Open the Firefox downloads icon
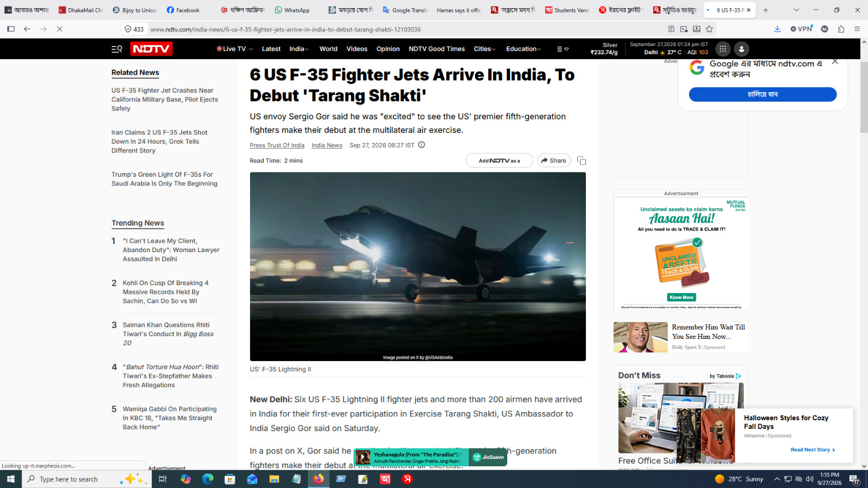Image resolution: width=868 pixels, height=488 pixels. pos(777,29)
